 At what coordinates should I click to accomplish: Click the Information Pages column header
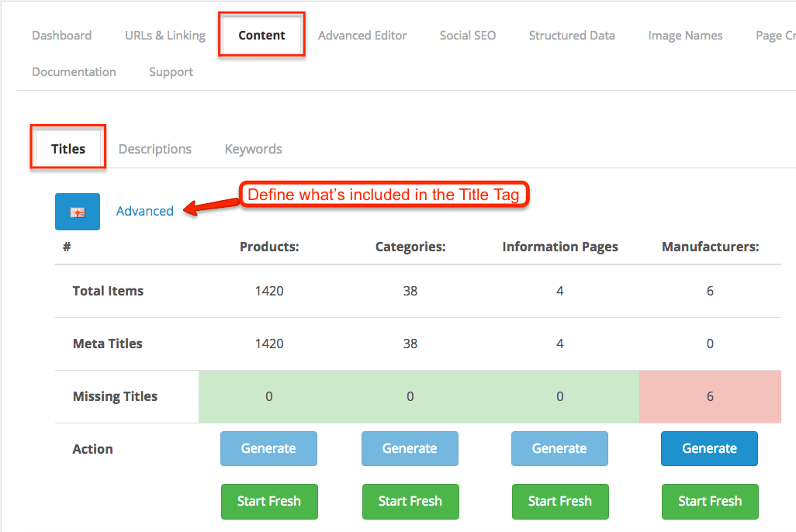point(560,247)
